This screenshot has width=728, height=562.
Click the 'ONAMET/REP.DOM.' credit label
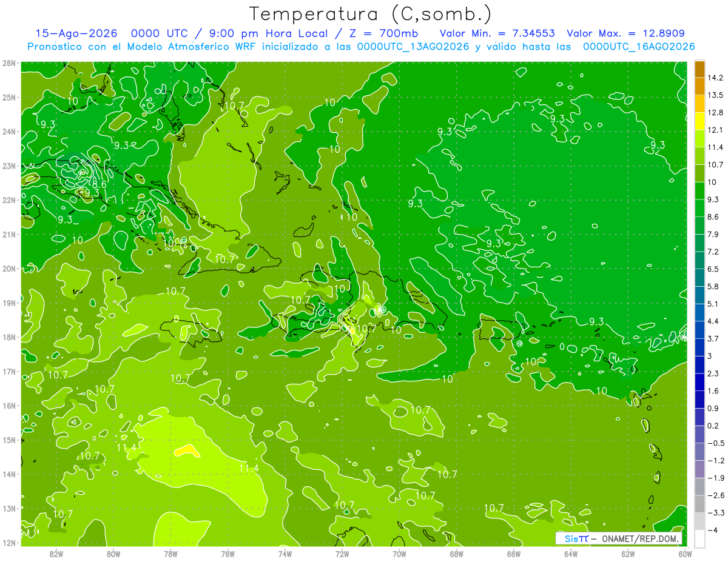point(640,539)
